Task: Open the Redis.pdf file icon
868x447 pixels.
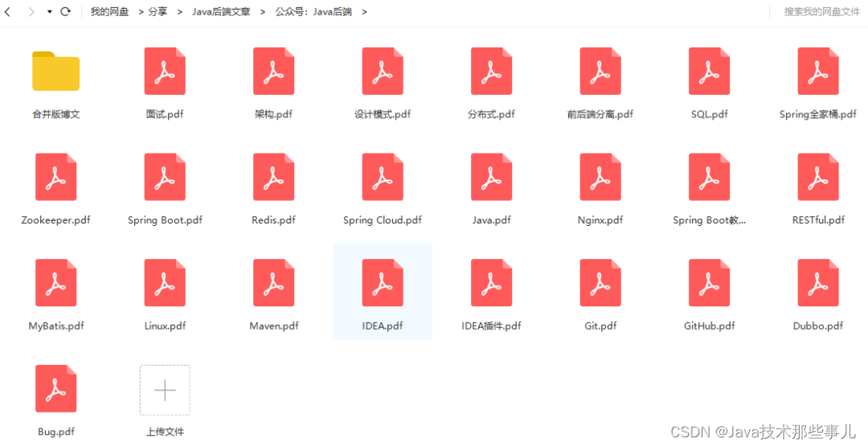Action: pos(273,177)
